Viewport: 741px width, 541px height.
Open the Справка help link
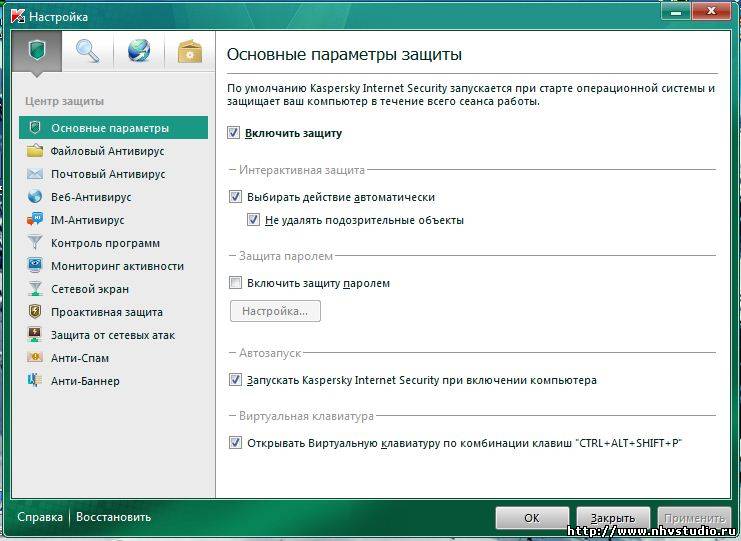click(40, 516)
